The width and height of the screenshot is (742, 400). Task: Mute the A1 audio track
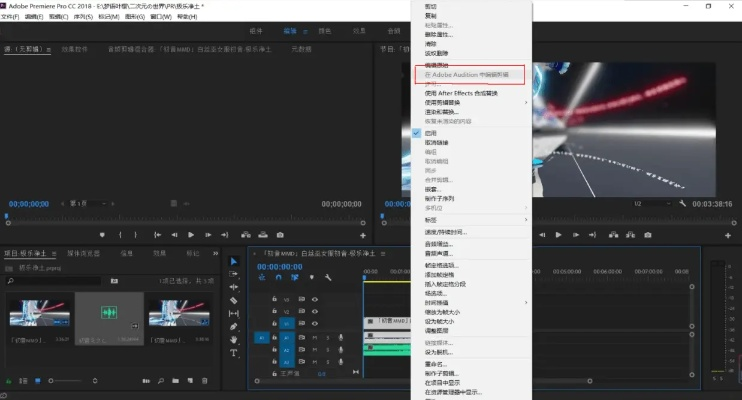click(x=315, y=338)
